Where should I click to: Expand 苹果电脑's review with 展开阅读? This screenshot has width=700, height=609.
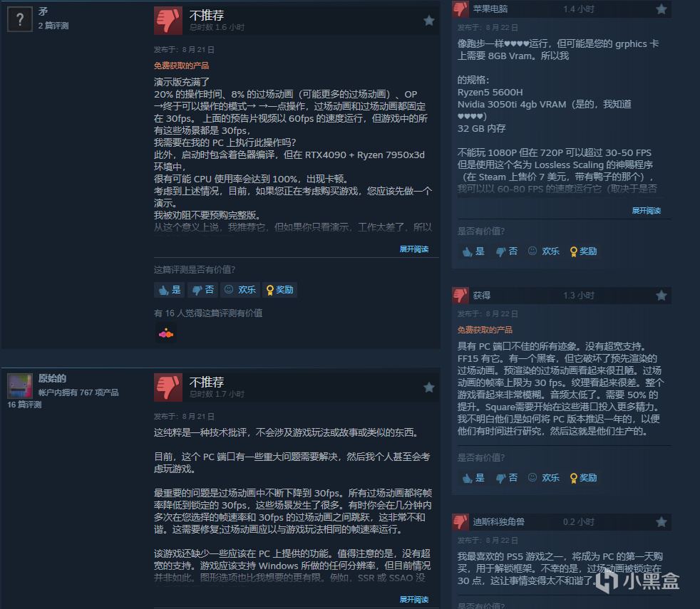647,211
